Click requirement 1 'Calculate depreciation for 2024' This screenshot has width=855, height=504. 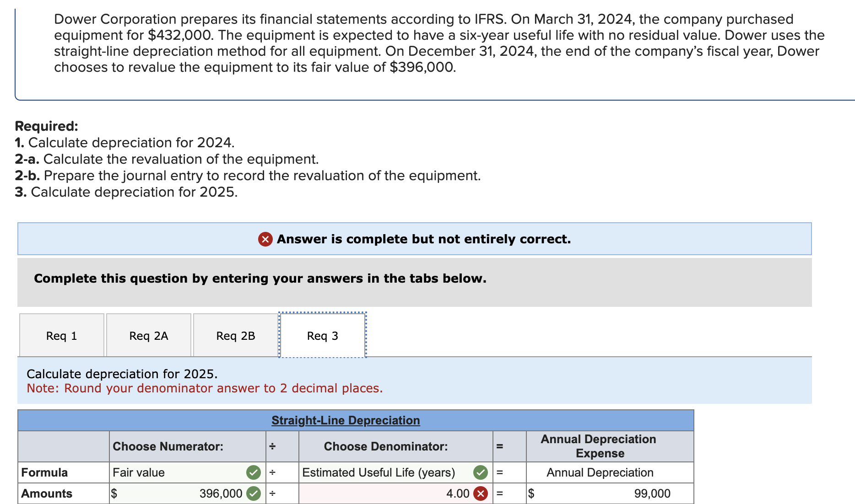click(x=124, y=143)
